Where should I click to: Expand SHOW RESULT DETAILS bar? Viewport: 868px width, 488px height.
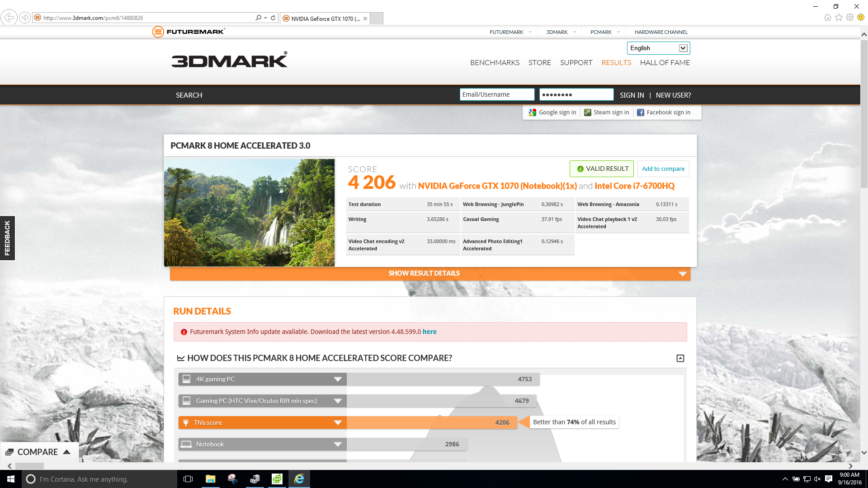point(430,273)
